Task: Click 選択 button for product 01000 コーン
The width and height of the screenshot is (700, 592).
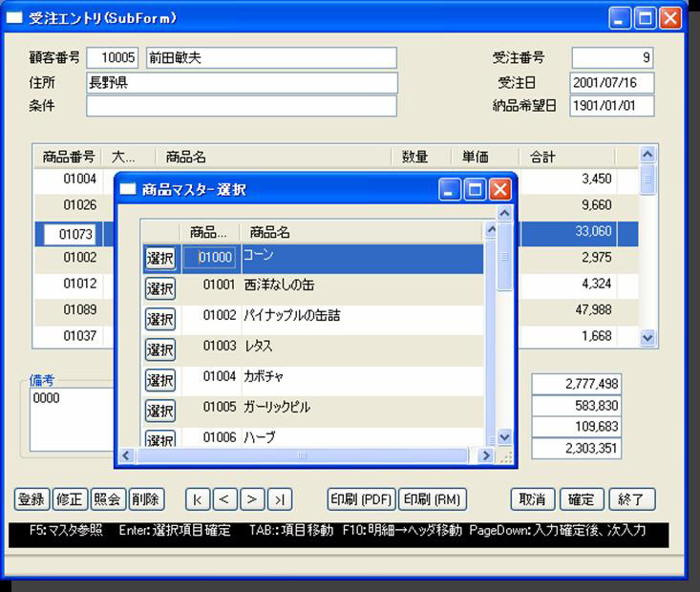Action: pyautogui.click(x=159, y=258)
